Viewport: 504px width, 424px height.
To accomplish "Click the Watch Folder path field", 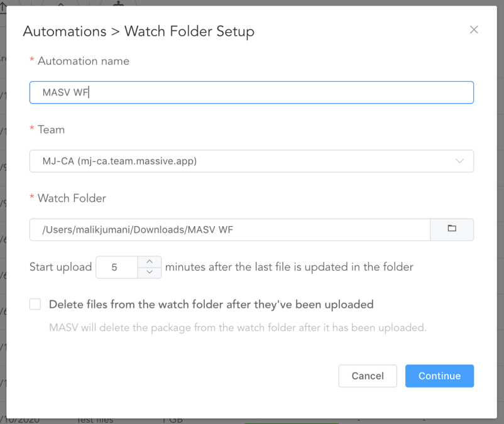I will (230, 230).
